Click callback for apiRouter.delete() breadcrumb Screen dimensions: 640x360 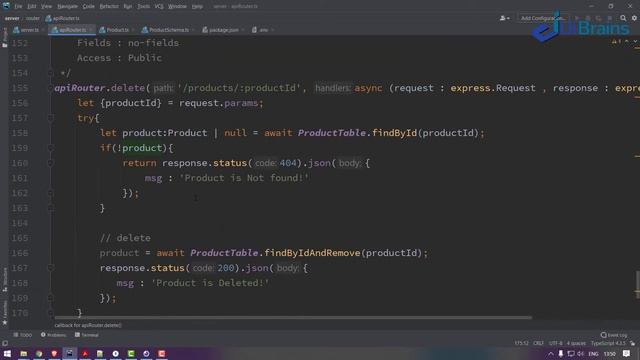(88, 325)
